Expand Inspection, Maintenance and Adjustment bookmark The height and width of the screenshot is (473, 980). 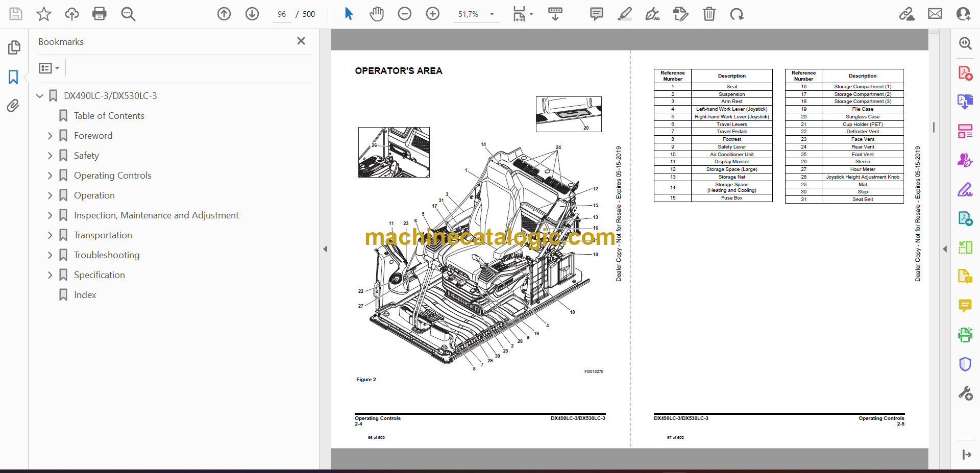click(50, 215)
